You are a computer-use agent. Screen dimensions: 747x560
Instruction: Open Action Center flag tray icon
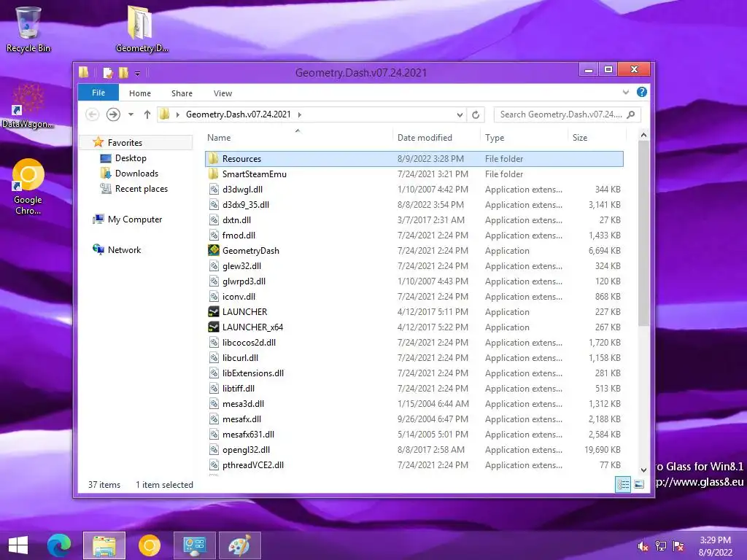[x=678, y=546]
